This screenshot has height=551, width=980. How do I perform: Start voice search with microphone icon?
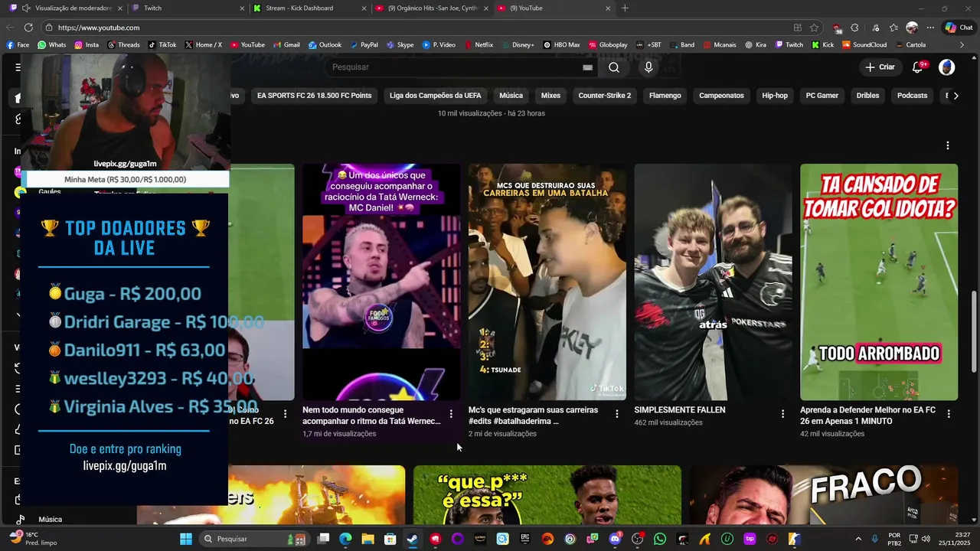pyautogui.click(x=648, y=67)
